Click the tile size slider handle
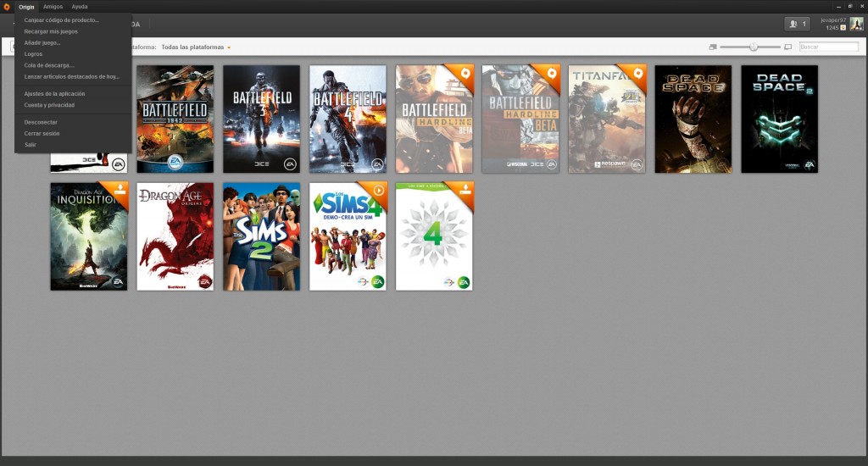The height and width of the screenshot is (466, 868). [754, 47]
